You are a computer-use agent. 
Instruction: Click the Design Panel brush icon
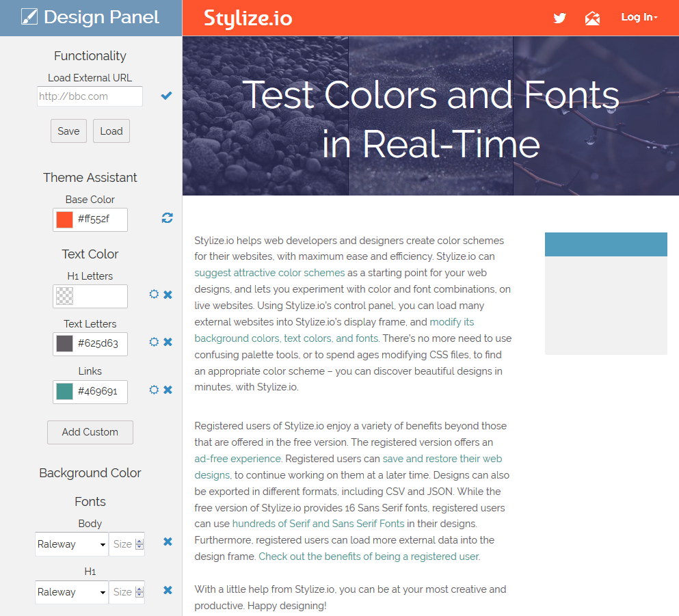[29, 17]
